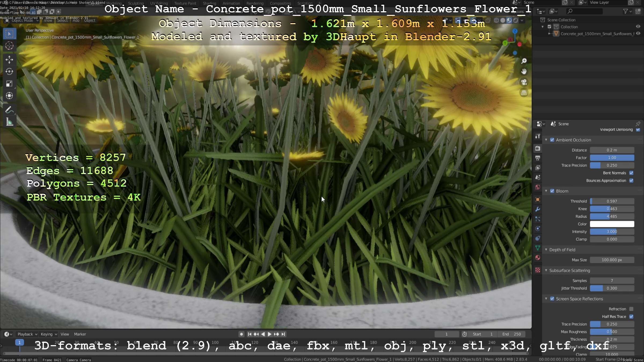Jump to timeline start frame

[x=250, y=334]
